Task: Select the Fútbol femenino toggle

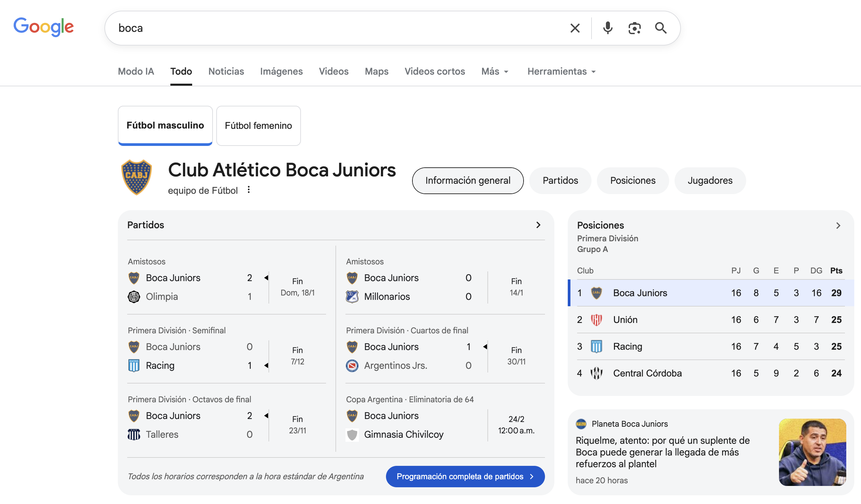Action: coord(258,125)
